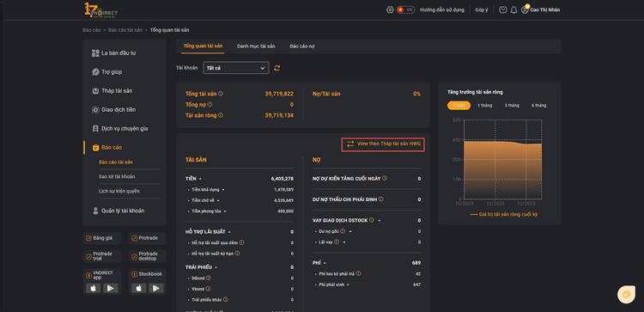Click info icon next to Tổng tài sản
The image size is (644, 312).
(221, 94)
